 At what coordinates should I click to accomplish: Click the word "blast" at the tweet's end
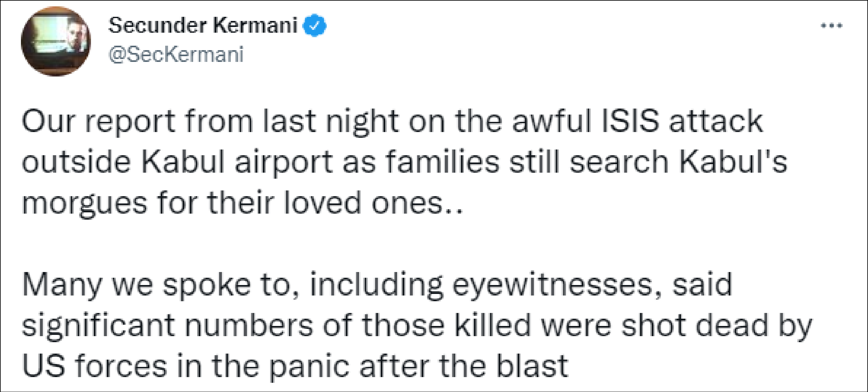[532, 367]
